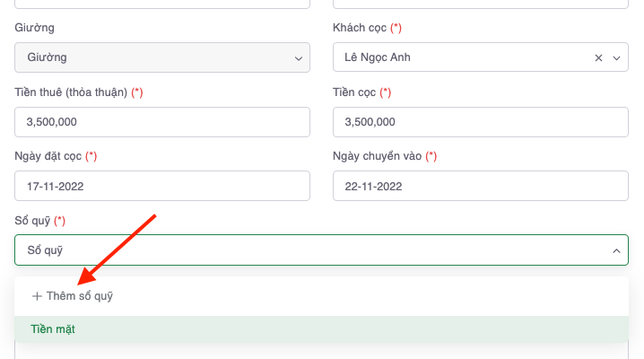Click the Giường field label
644x359 pixels.
[35, 29]
